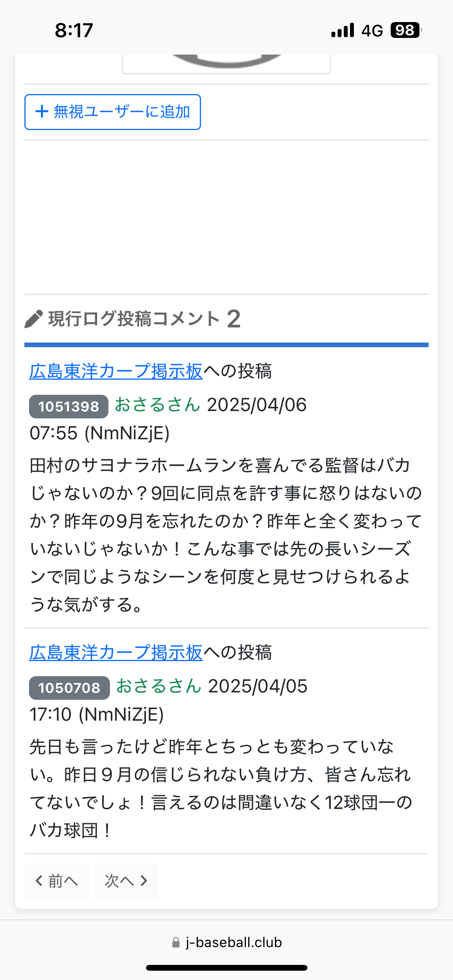This screenshot has height=980, width=453.
Task: Tap the home indicator bar
Action: [x=226, y=968]
